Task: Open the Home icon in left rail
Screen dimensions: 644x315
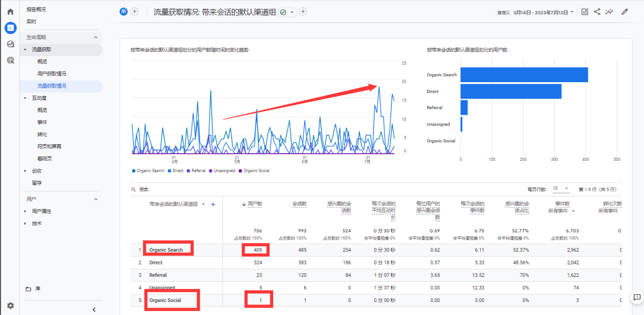Action: pos(10,12)
